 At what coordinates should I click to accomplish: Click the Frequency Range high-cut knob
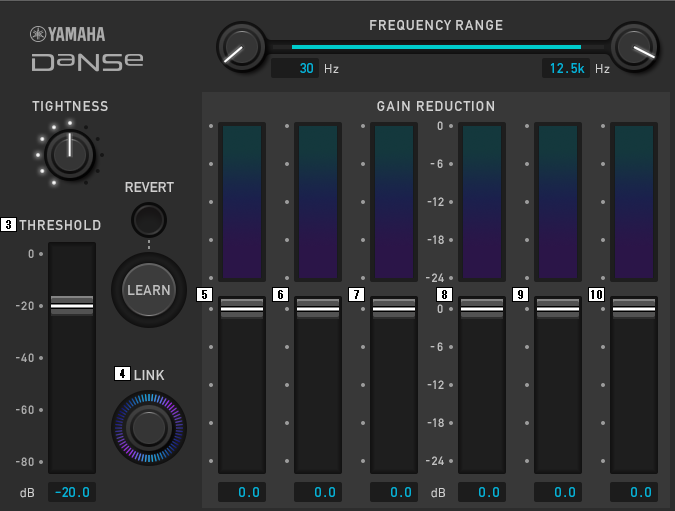pyautogui.click(x=634, y=47)
